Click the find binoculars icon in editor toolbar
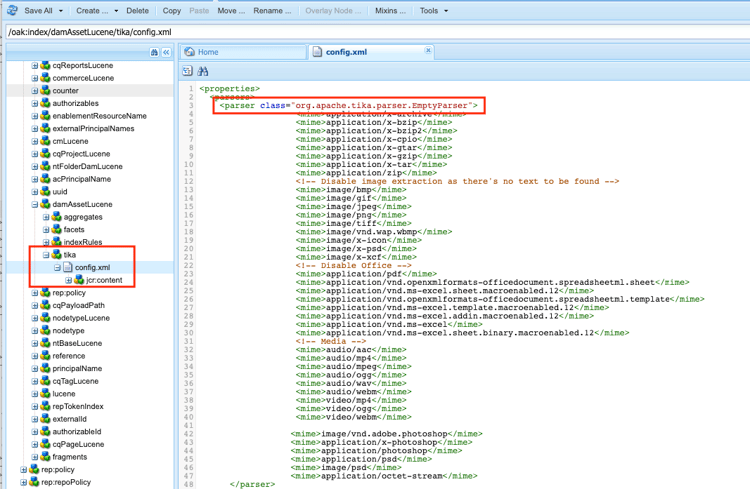This screenshot has height=489, width=750. click(203, 71)
